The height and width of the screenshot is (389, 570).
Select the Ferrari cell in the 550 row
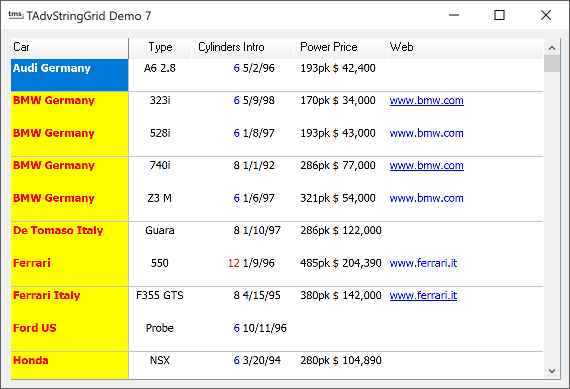[x=69, y=270]
